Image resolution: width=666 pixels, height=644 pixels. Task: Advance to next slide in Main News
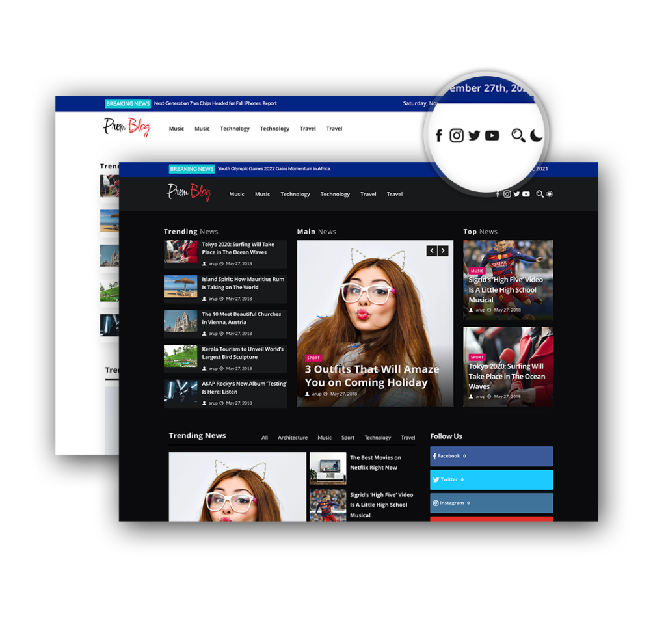[443, 250]
